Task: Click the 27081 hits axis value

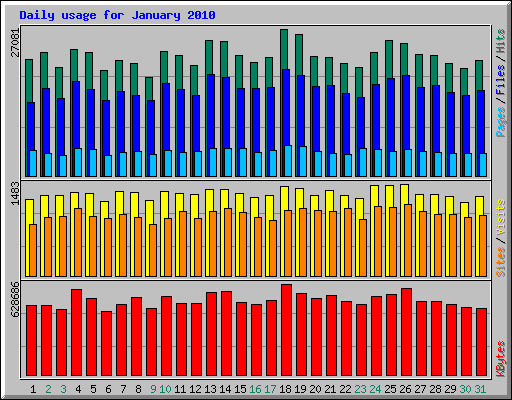Action: (15, 43)
